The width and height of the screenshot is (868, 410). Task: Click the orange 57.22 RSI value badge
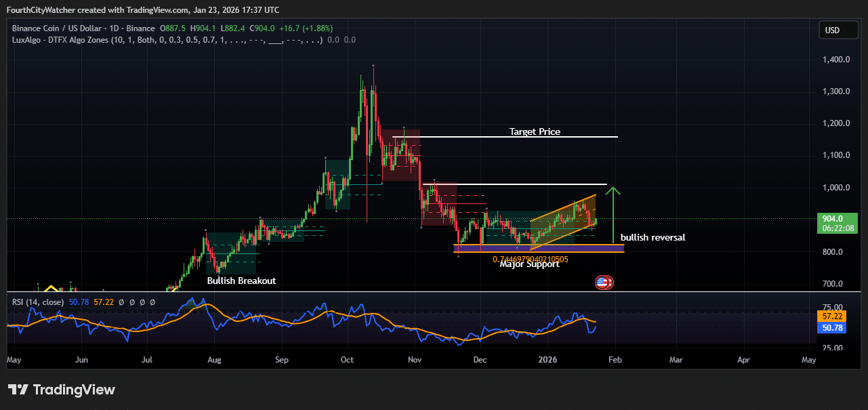pyautogui.click(x=831, y=316)
